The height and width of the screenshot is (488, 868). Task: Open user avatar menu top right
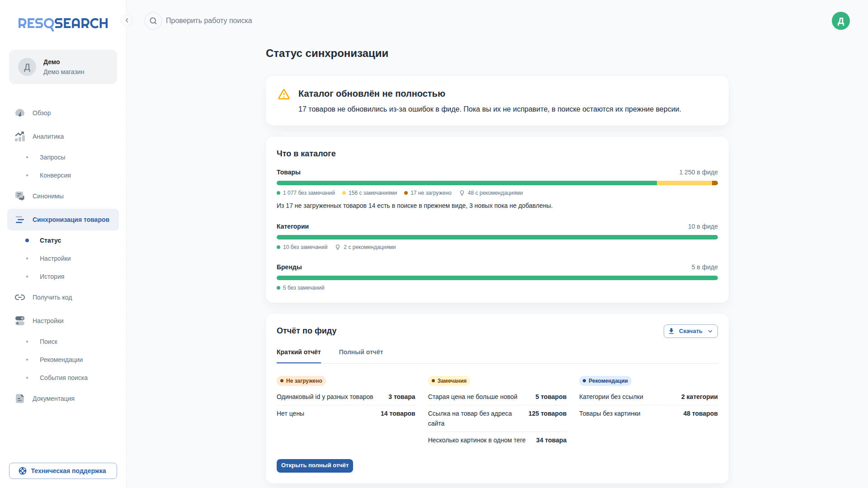(840, 21)
